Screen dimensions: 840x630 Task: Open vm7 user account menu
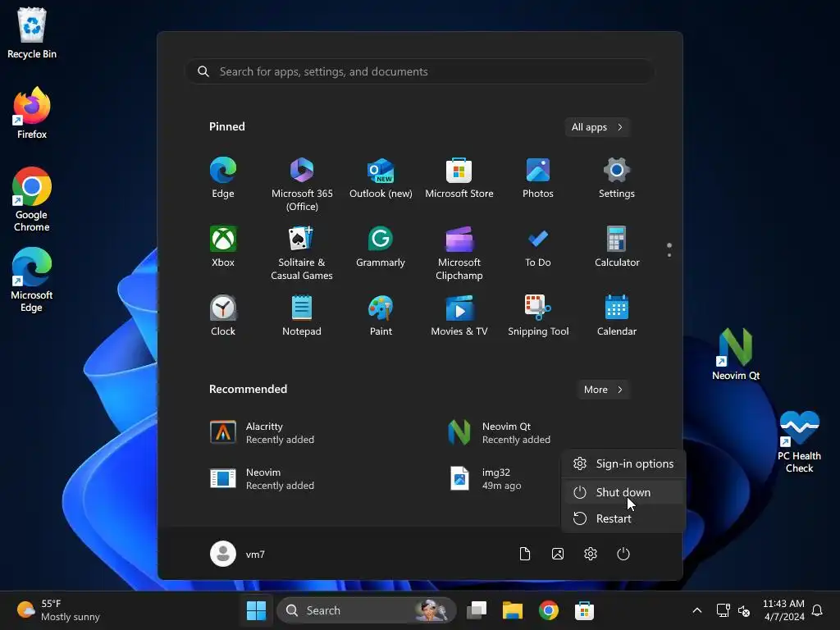[x=238, y=554]
